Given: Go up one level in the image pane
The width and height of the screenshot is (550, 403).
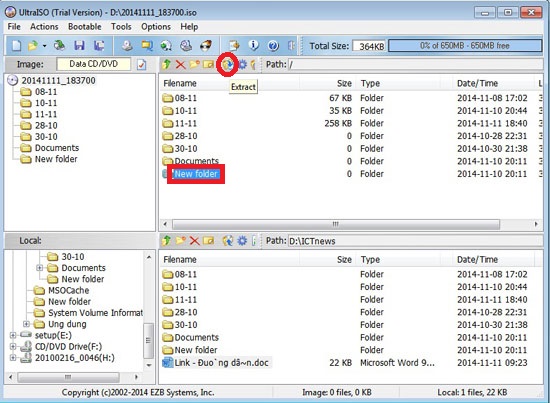Looking at the screenshot, I should pyautogui.click(x=167, y=64).
